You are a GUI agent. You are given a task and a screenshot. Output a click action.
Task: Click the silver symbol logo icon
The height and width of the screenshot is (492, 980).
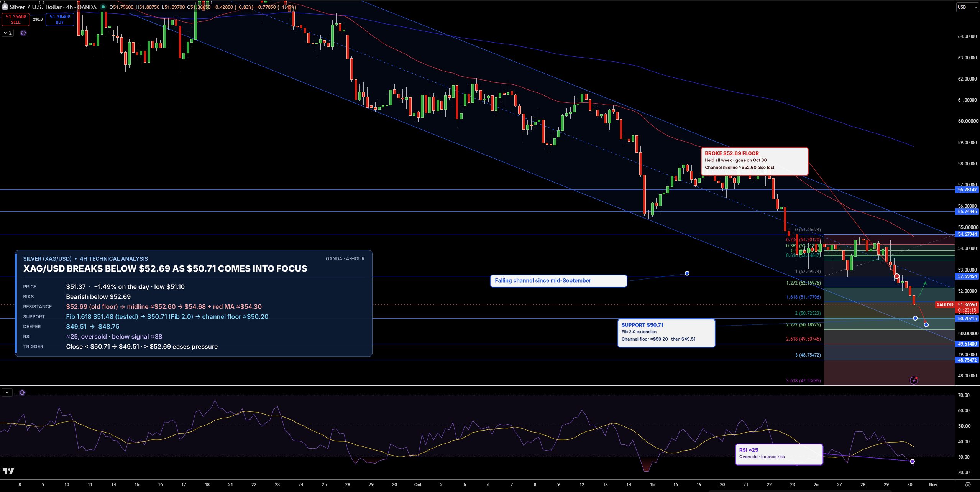(x=5, y=7)
